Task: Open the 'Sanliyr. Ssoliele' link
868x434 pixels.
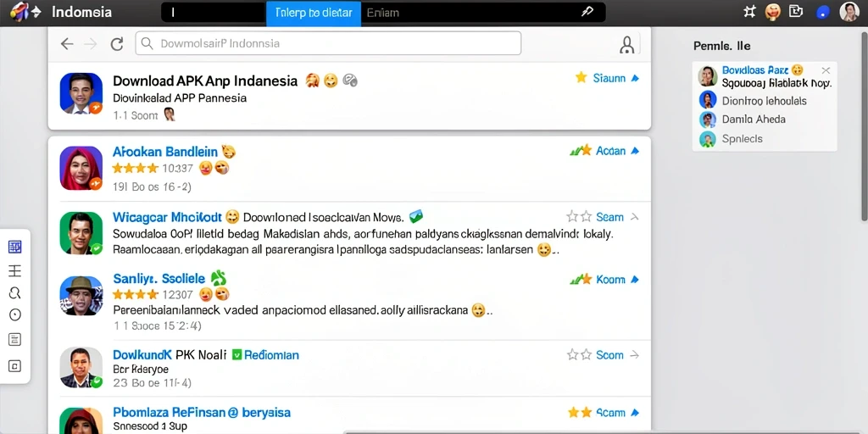Action: point(159,278)
